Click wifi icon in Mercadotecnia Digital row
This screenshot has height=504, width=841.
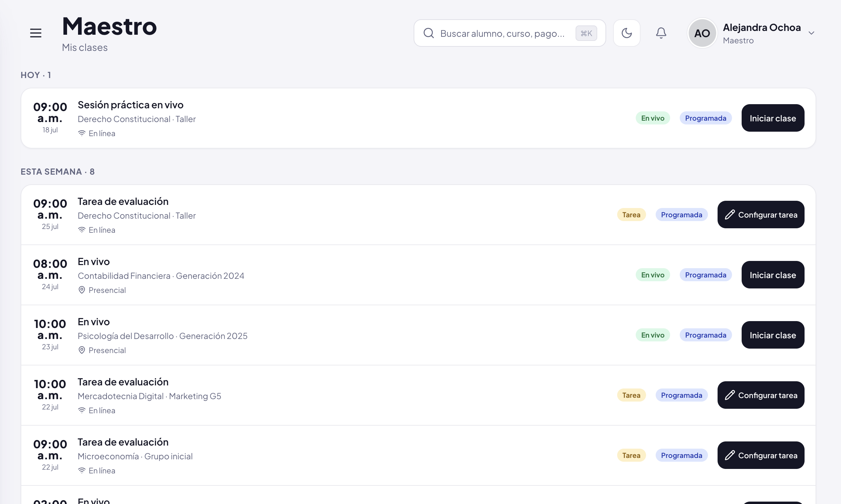(81, 410)
